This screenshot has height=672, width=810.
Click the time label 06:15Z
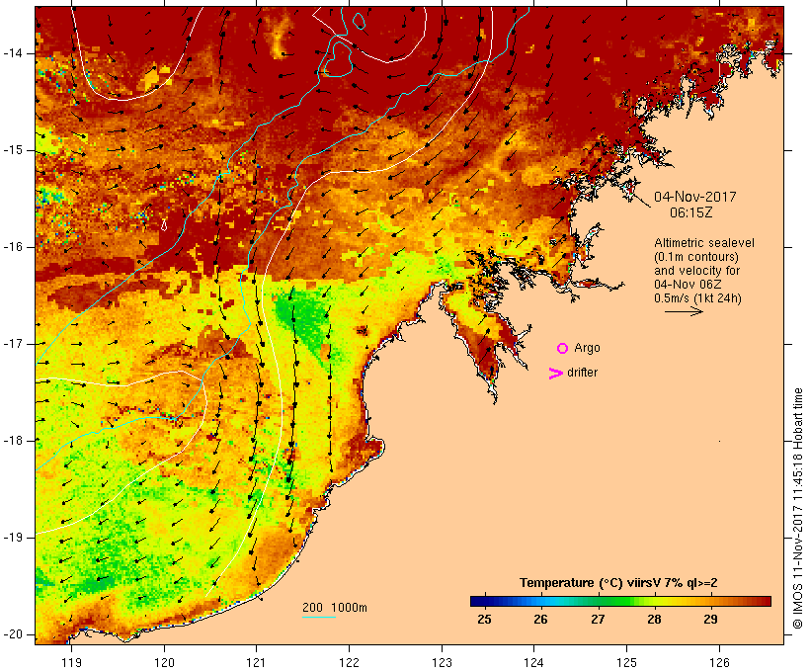(691, 212)
